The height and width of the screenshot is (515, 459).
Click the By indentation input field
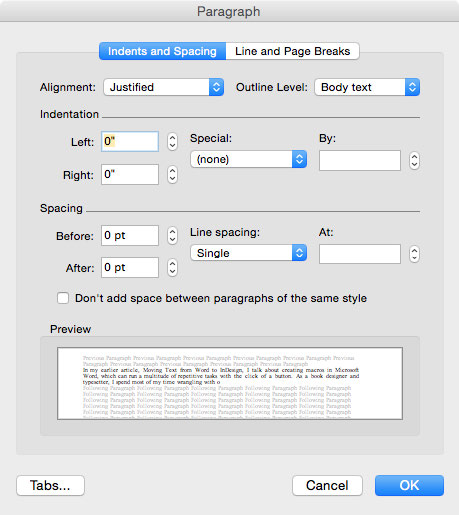(x=360, y=161)
